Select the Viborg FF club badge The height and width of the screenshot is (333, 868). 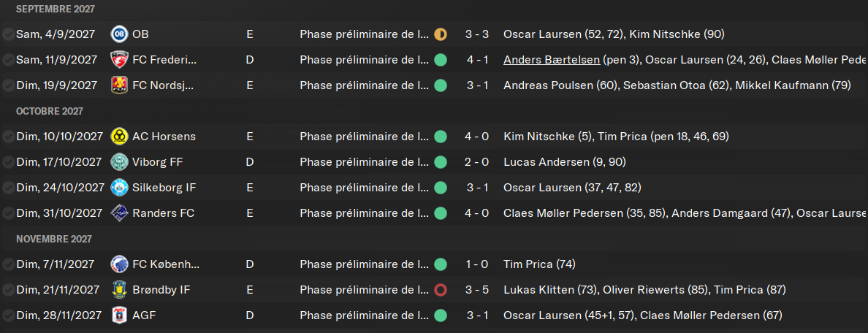coord(119,162)
